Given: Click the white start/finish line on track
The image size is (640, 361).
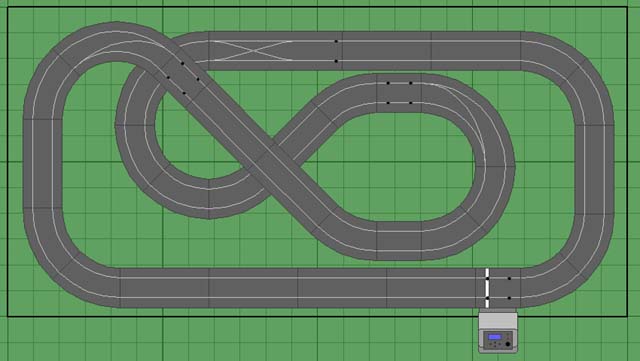Looking at the screenshot, I should click(x=487, y=288).
